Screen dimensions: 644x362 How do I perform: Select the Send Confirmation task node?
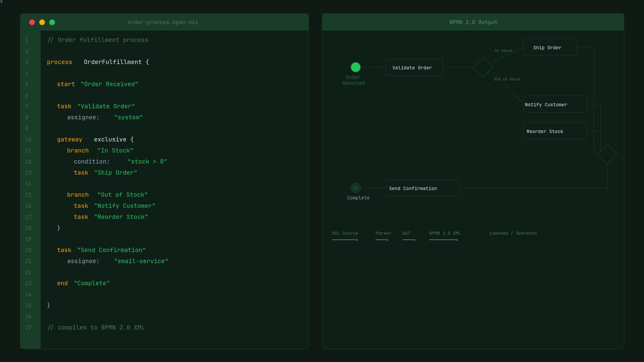423,188
